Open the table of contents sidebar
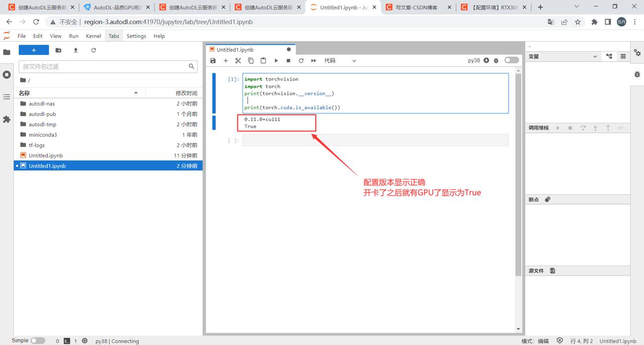The image size is (644, 345). 7,97
